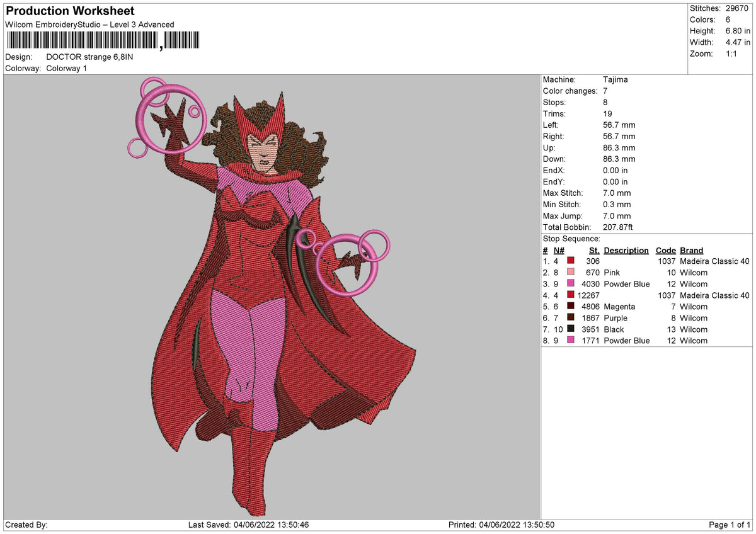Select the color swatch in stop row 3
756x534 pixels.
point(571,284)
